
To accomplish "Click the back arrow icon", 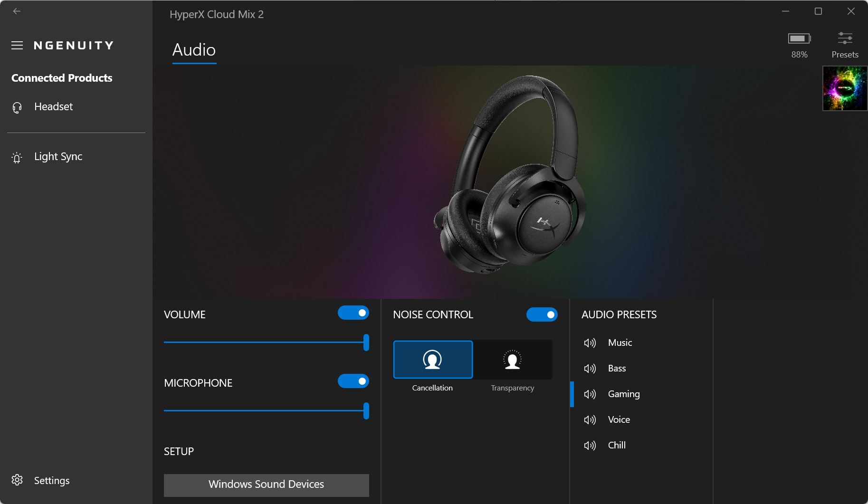I will pos(17,11).
